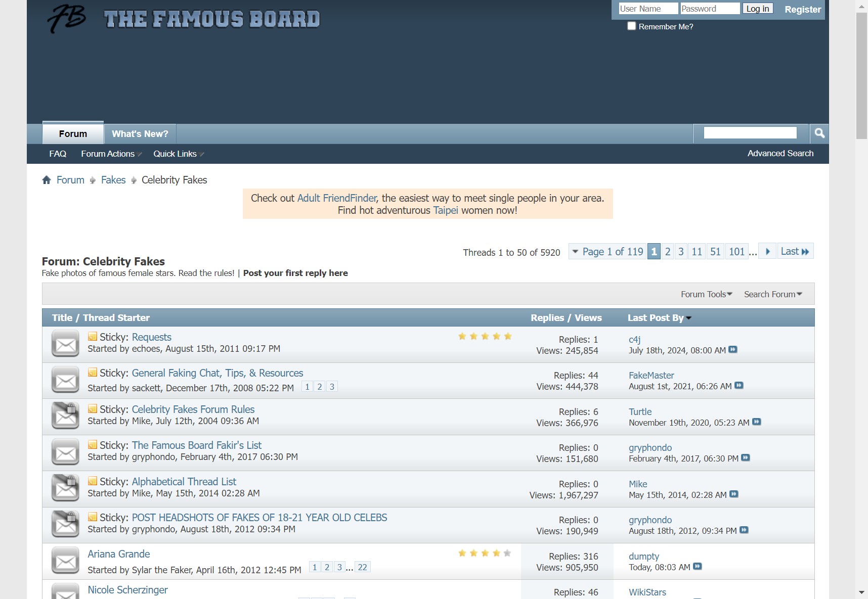Click the Log in button
Screen dimensions: 868x599
click(757, 8)
